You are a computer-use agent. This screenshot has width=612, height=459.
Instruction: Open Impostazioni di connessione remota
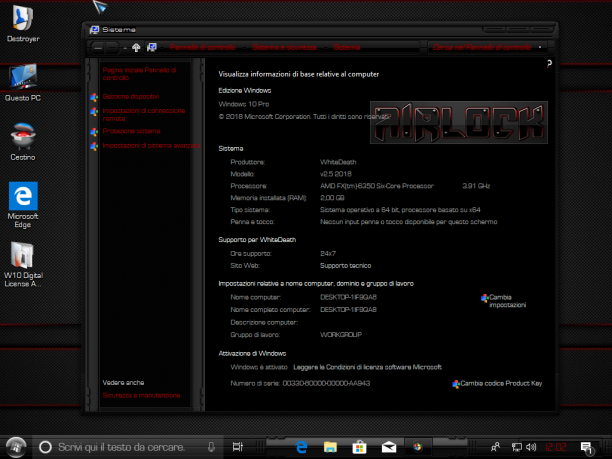coord(144,114)
